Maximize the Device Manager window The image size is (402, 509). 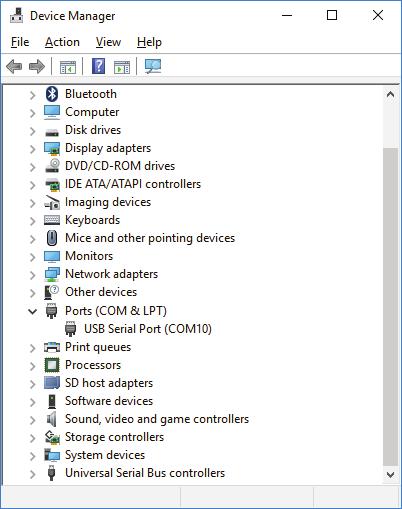pyautogui.click(x=332, y=15)
